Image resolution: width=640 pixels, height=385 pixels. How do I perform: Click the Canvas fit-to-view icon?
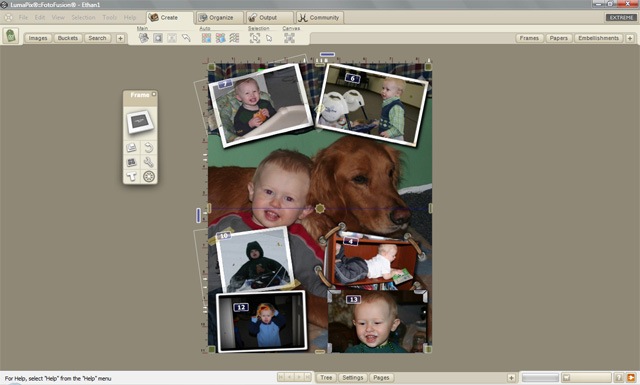pyautogui.click(x=289, y=38)
